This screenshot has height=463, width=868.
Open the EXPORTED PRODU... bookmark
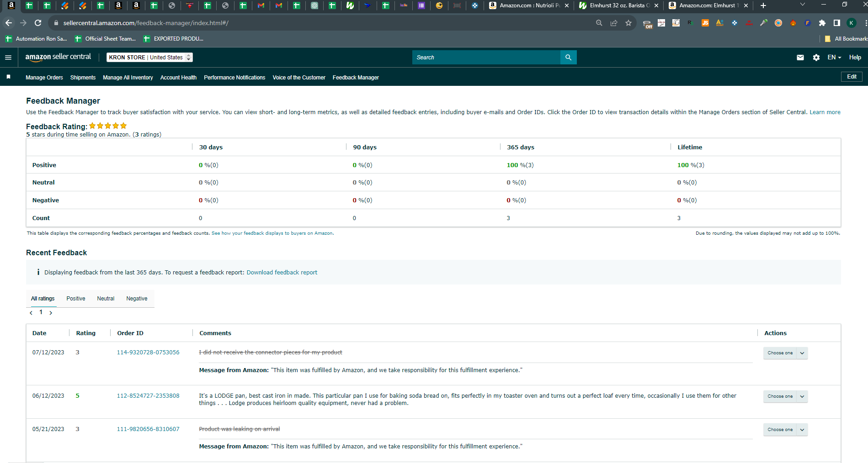tap(174, 39)
